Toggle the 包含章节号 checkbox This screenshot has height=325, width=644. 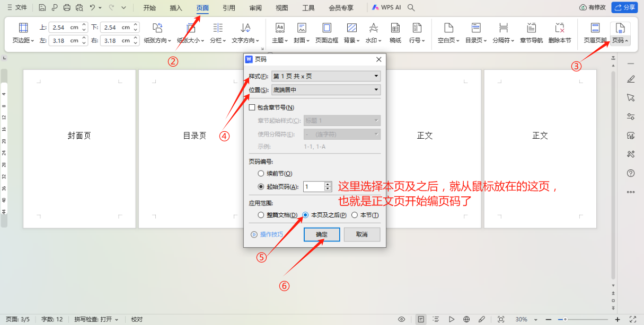click(252, 107)
